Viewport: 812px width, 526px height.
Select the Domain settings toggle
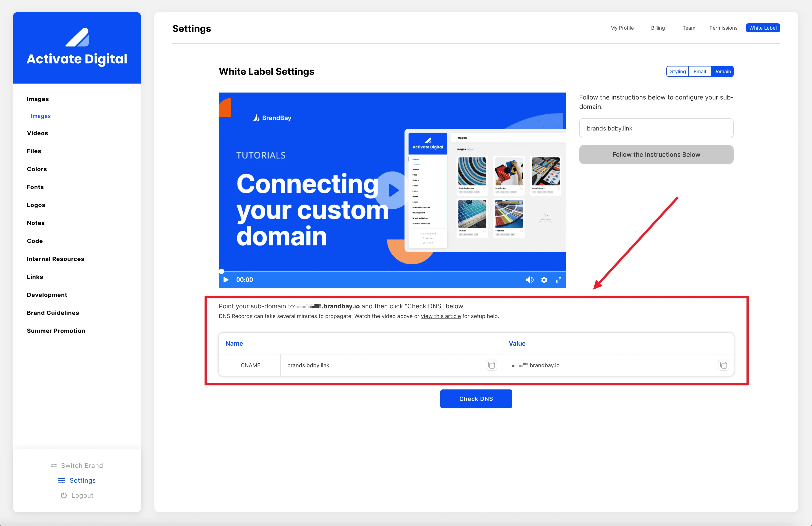(722, 71)
